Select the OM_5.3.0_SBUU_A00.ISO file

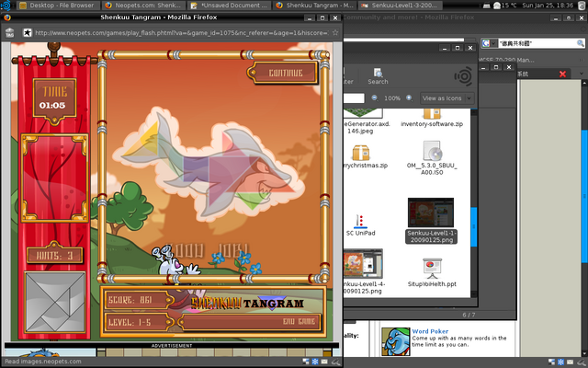pos(432,157)
